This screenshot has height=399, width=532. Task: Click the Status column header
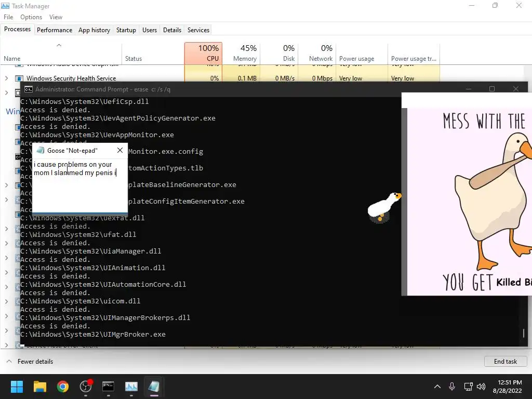tap(153, 54)
